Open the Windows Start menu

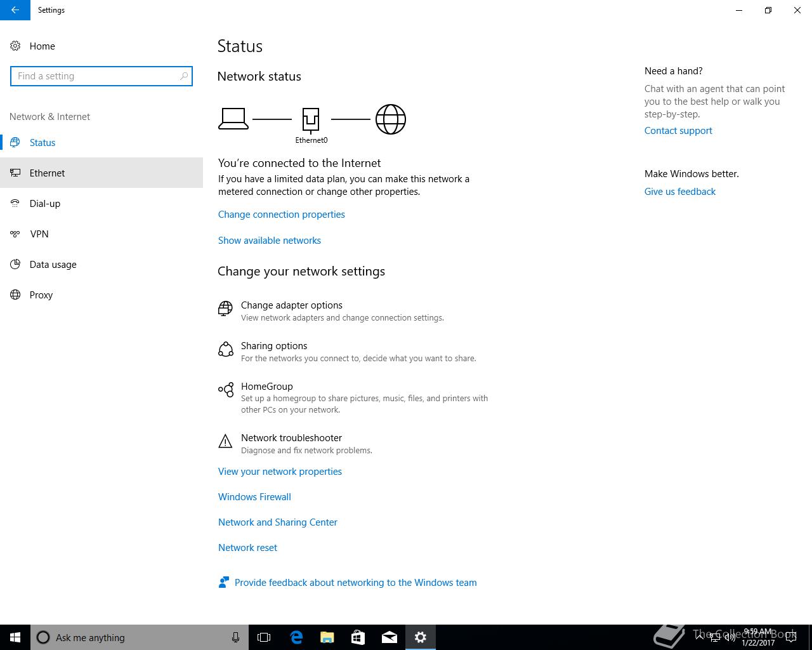click(x=15, y=637)
